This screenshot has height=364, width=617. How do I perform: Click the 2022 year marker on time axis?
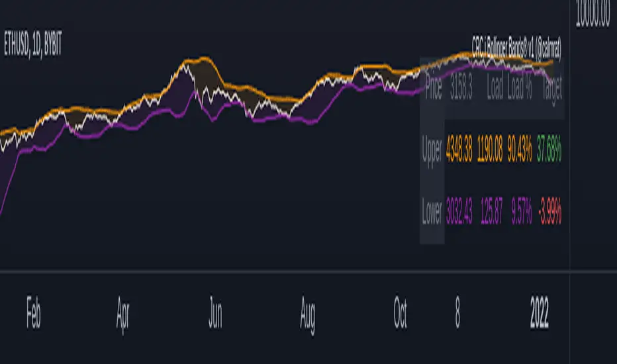[539, 313]
